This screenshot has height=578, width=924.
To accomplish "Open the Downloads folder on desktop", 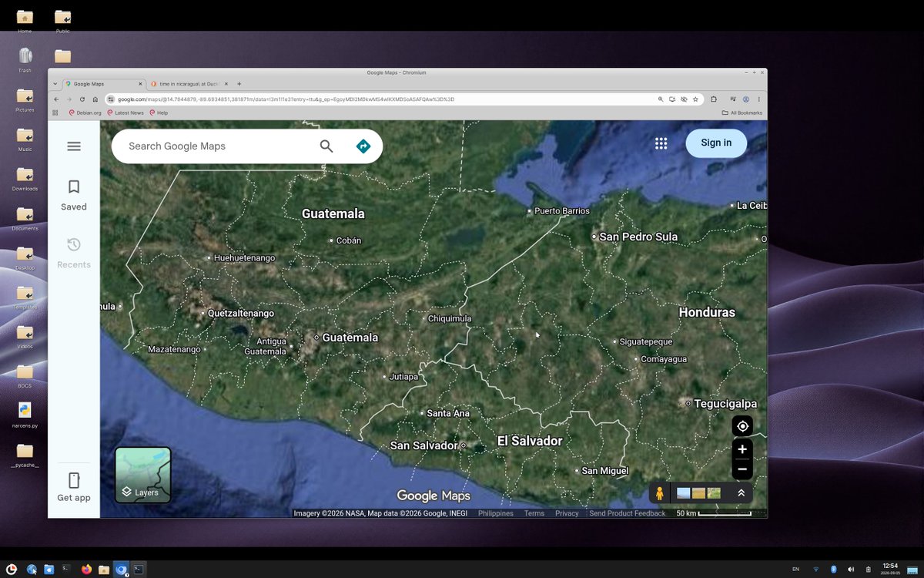I will (25, 178).
